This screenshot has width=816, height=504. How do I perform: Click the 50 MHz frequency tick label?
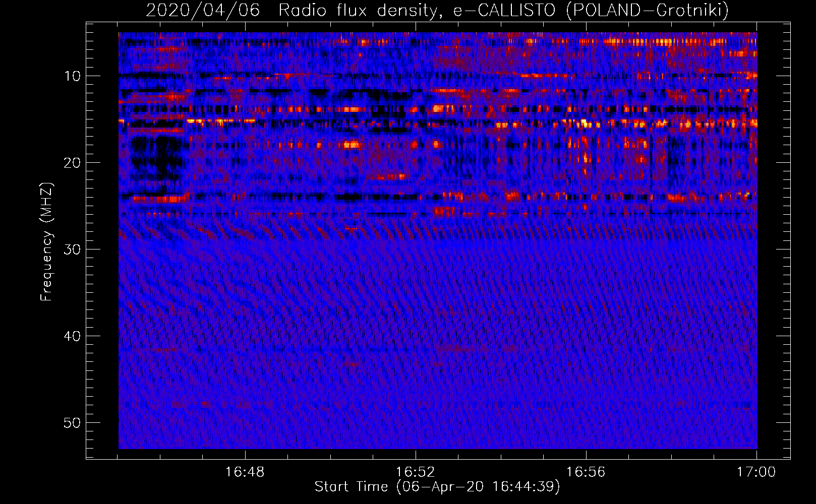coord(73,423)
